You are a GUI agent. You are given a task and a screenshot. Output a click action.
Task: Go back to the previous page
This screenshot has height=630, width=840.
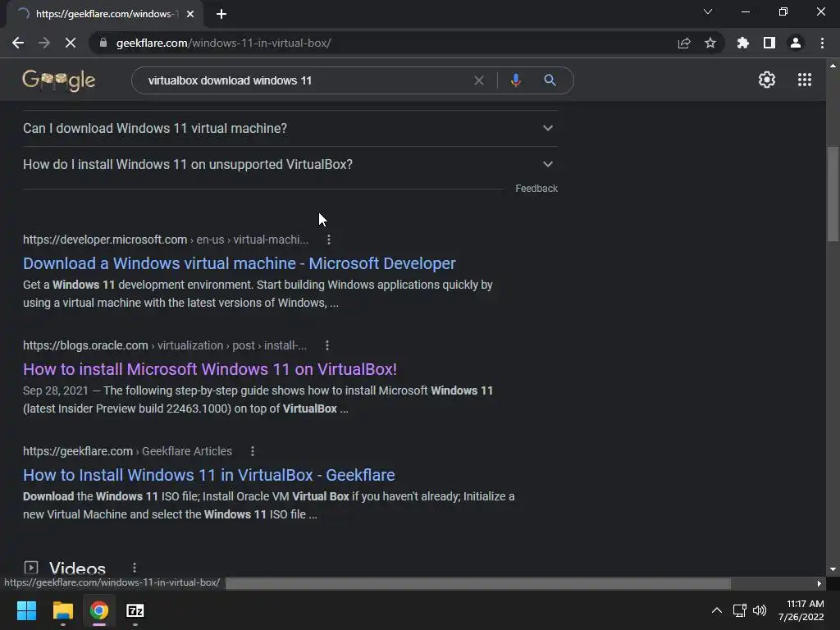pos(18,43)
